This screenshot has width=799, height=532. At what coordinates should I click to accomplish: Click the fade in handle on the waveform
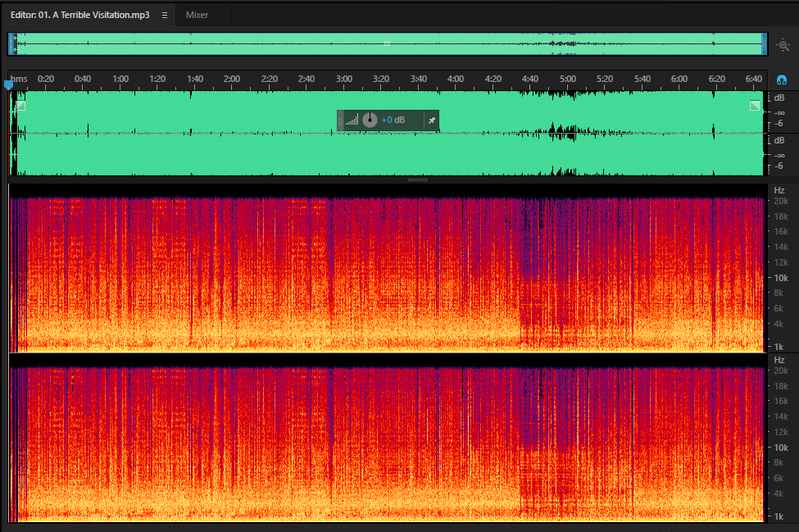click(20, 106)
